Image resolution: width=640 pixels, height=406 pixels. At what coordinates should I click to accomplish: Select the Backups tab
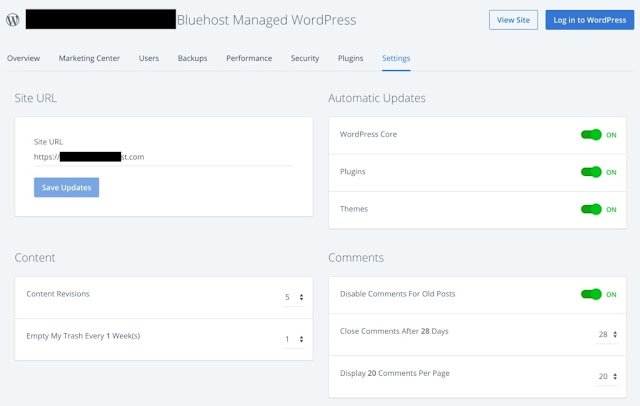pos(192,58)
